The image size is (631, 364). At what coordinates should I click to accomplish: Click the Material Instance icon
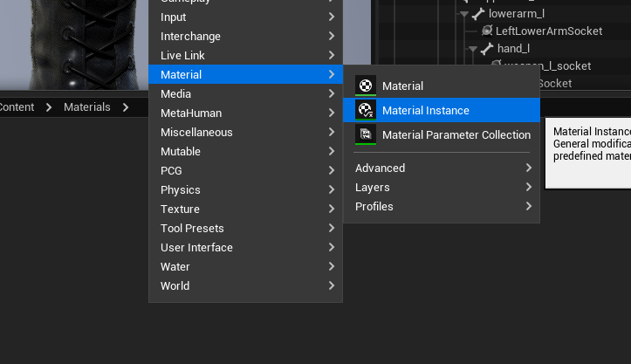[366, 110]
